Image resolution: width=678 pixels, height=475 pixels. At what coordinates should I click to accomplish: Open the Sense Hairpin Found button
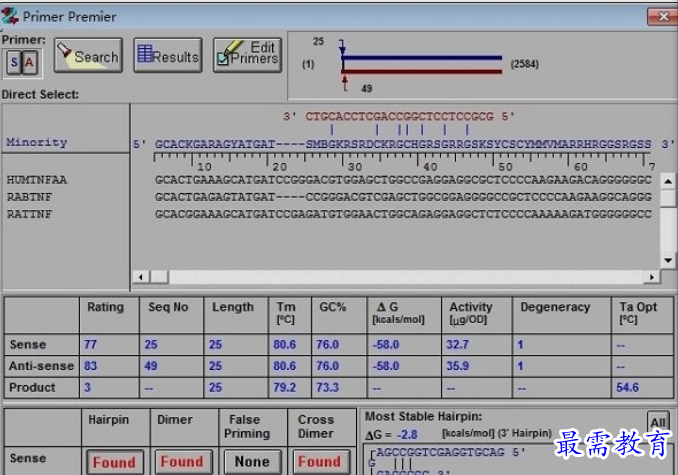coord(115,462)
